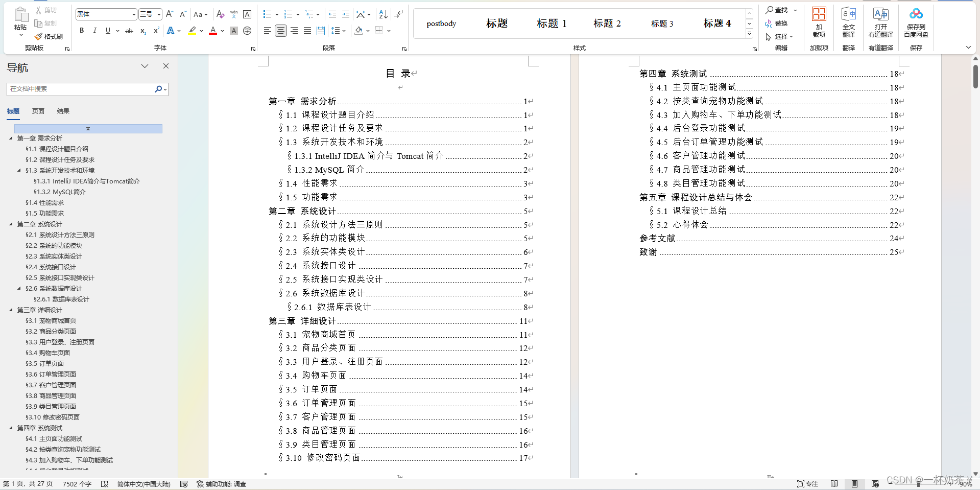This screenshot has height=490, width=980.
Task: Toggle strikethrough formatting
Action: pos(129,31)
